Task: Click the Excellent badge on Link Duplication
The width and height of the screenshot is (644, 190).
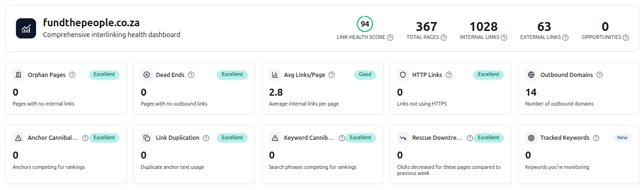Action: [232, 138]
